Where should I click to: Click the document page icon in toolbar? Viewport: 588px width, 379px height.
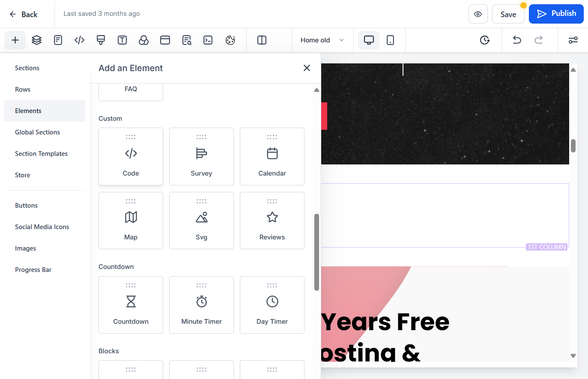[x=58, y=40]
